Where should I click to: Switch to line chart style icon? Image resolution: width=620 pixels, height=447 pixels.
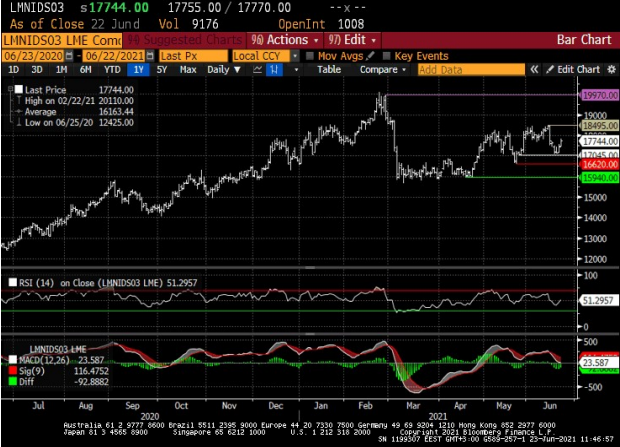[x=257, y=70]
